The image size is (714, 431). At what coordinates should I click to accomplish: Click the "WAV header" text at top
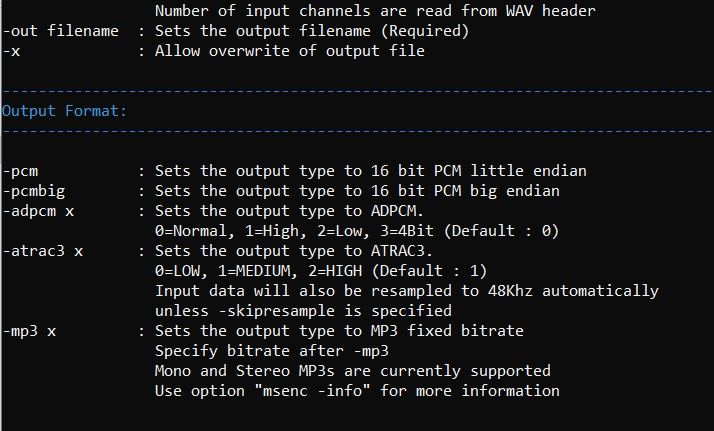(x=551, y=11)
